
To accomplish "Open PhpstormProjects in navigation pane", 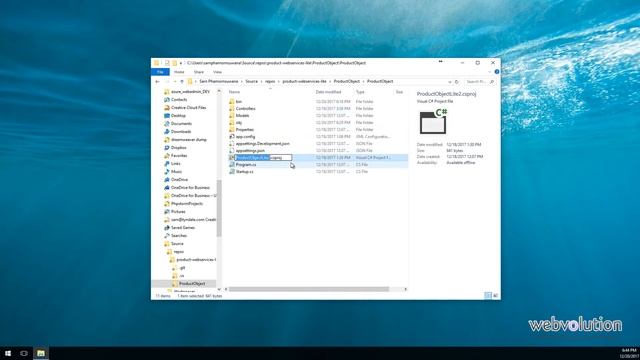I will (x=187, y=204).
